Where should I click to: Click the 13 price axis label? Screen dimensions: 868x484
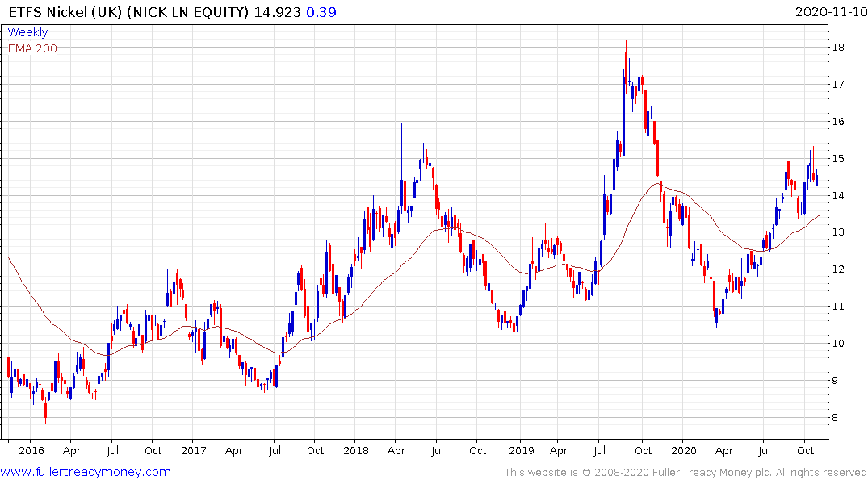838,232
